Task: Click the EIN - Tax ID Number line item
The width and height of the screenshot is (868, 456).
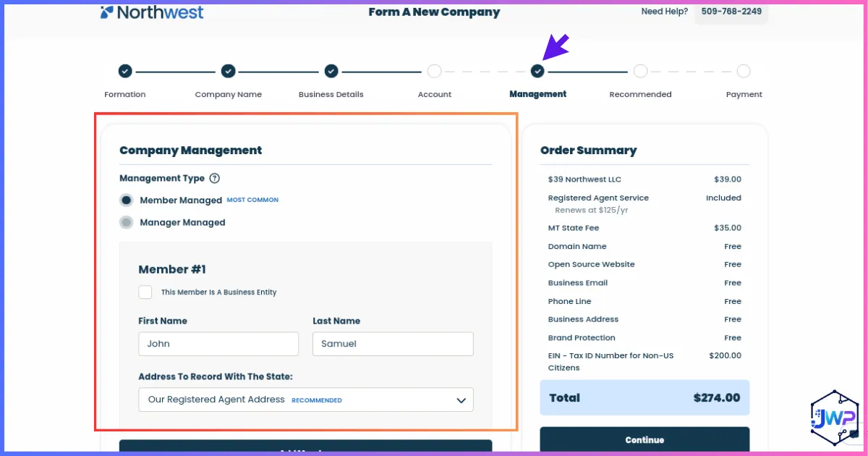Action: tap(644, 361)
